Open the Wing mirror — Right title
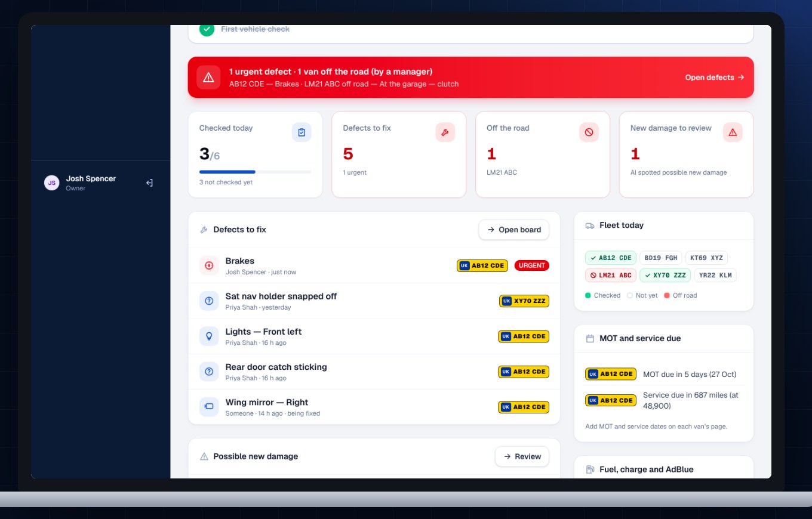Screen dimensions: 812x519 click(267, 402)
